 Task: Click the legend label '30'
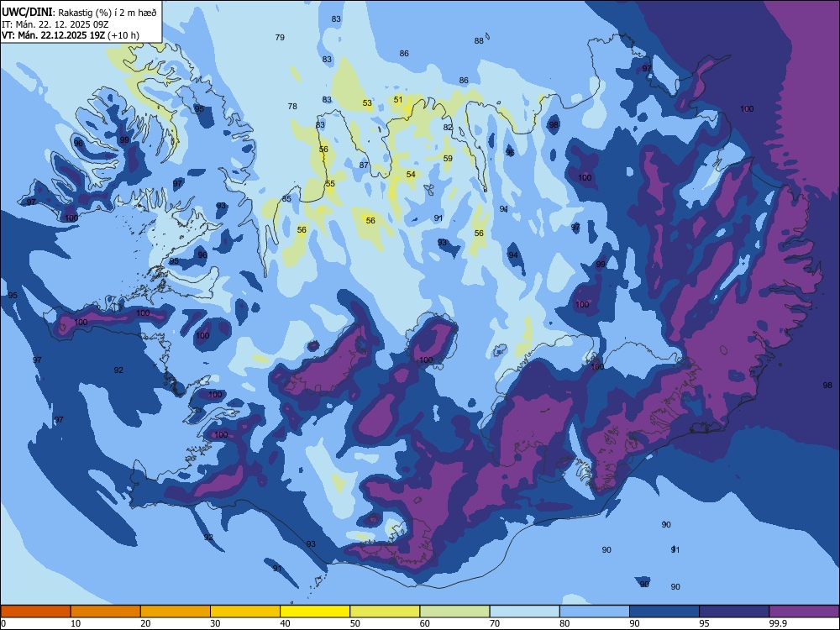[215, 623]
